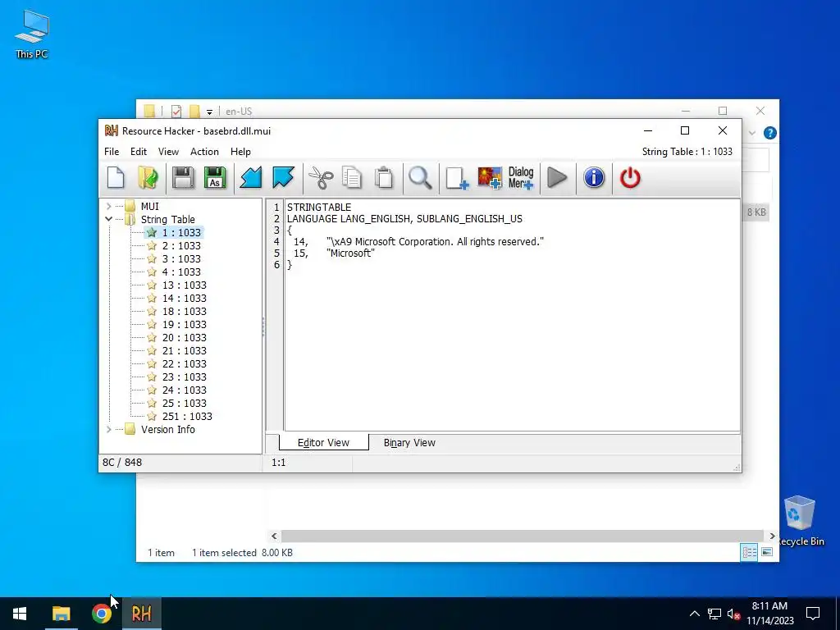This screenshot has height=630, width=840.
Task: Paste with the clipboard icon
Action: tap(384, 178)
